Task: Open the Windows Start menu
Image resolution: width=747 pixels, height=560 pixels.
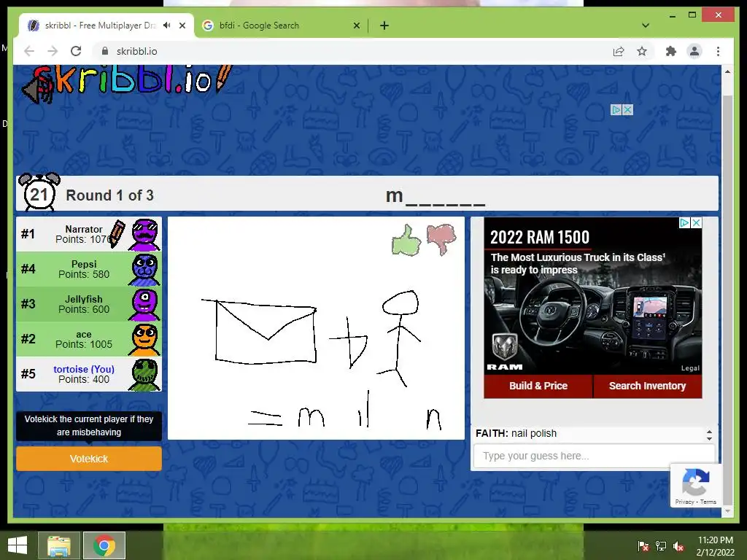Action: pyautogui.click(x=18, y=545)
